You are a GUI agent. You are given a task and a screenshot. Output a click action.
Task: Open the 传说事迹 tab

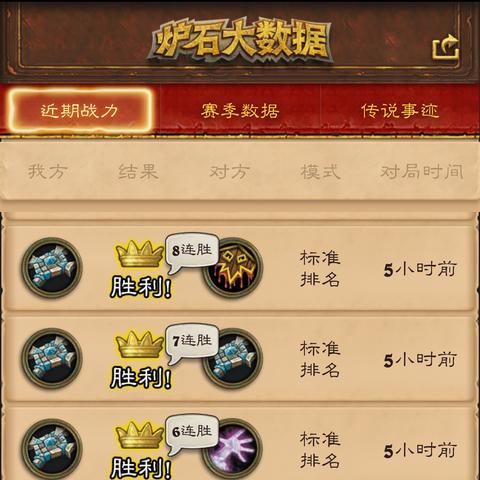point(400,111)
